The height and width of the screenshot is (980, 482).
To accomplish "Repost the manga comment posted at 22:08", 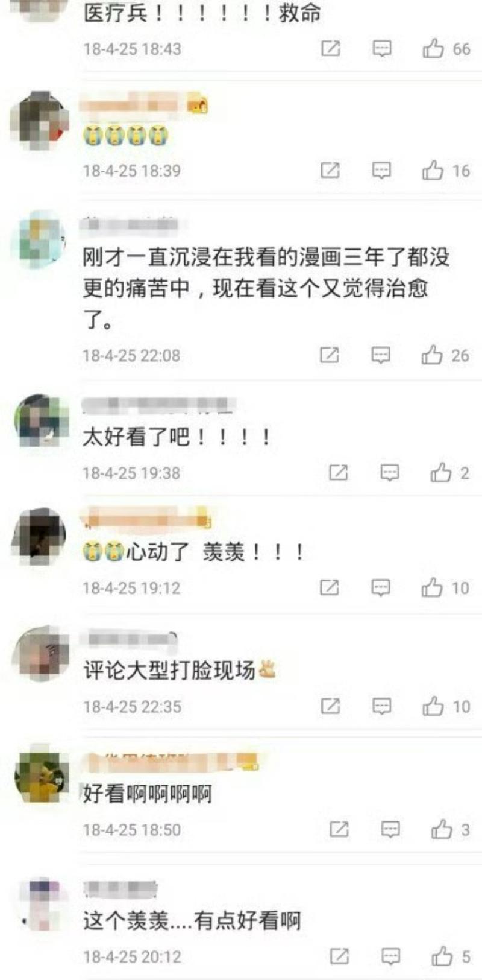I will point(330,355).
